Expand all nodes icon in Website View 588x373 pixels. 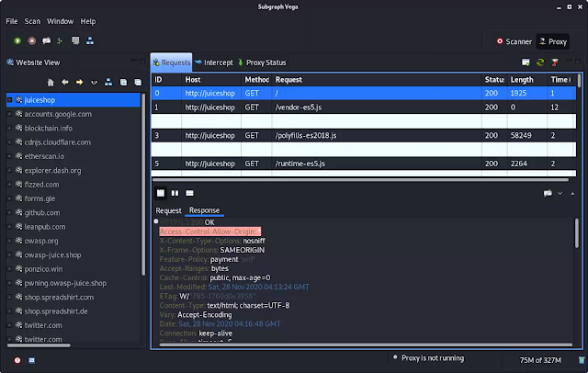tap(123, 82)
